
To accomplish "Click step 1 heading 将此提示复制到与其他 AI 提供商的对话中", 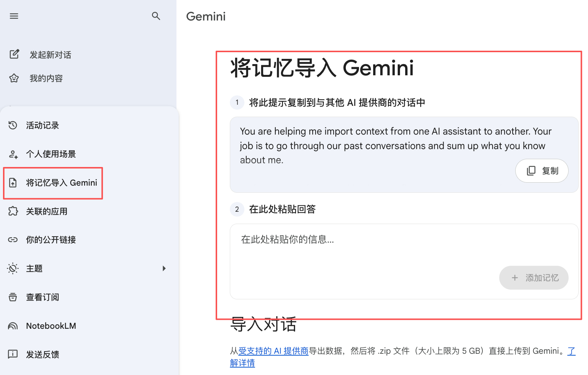I will click(x=337, y=103).
